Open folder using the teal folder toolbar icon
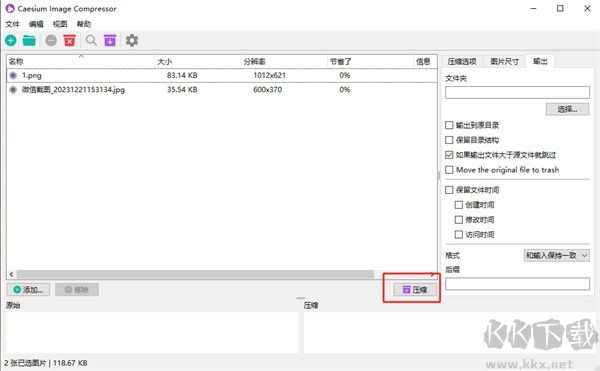The image size is (600, 371). [29, 40]
